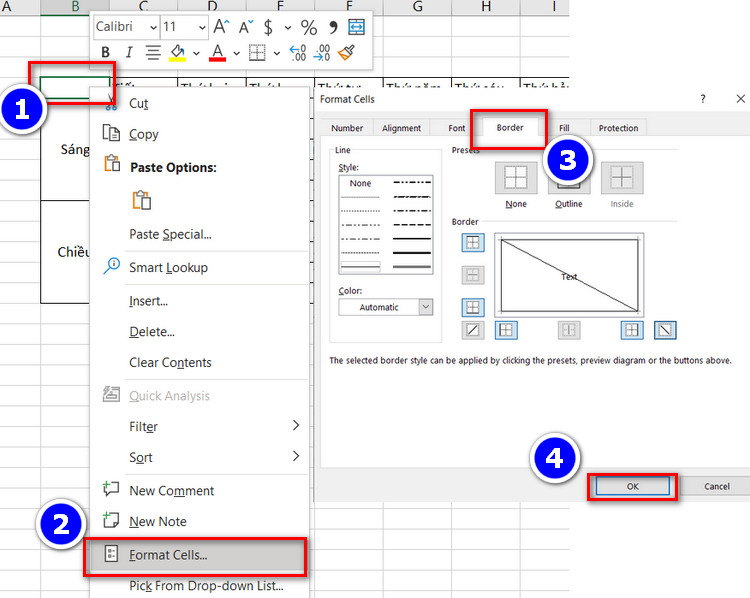Toggle italic in mini toolbar
This screenshot has height=598, width=750.
(129, 53)
